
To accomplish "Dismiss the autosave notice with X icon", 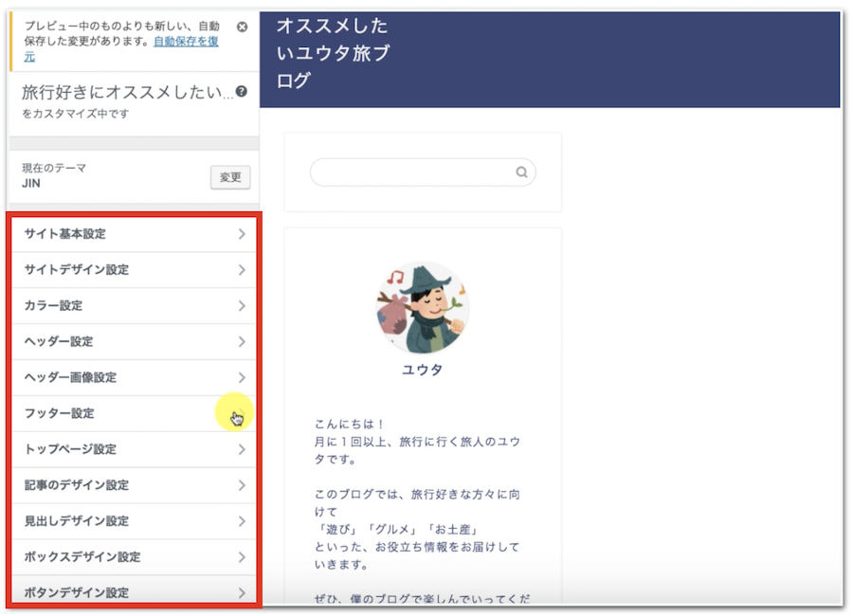I will click(x=242, y=27).
